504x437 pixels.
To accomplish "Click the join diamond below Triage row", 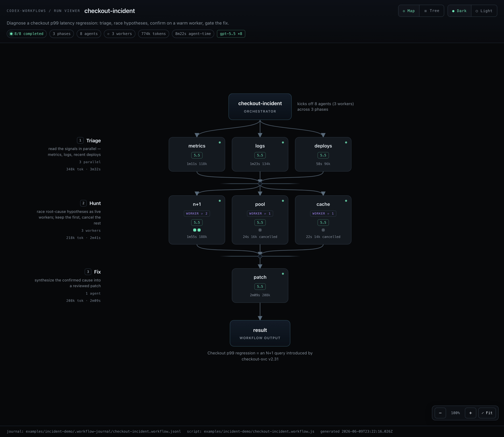I will tap(260, 183).
